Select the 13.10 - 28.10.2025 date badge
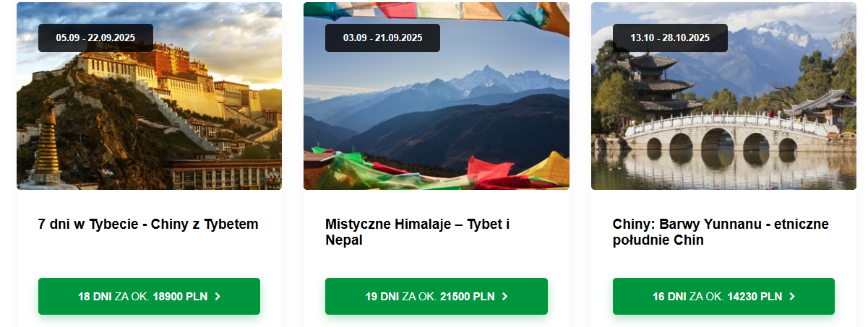Screen dimensions: 868x327 [670, 38]
